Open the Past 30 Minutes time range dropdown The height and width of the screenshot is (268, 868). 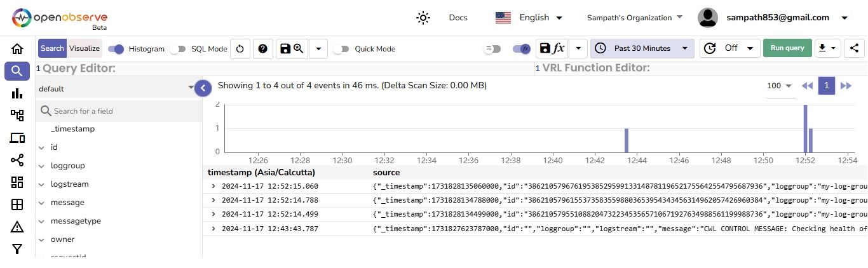click(x=642, y=48)
